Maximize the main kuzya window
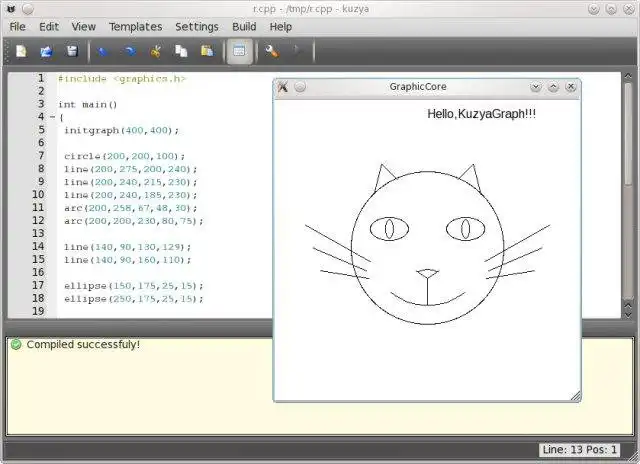This screenshot has height=464, width=640. (611, 9)
